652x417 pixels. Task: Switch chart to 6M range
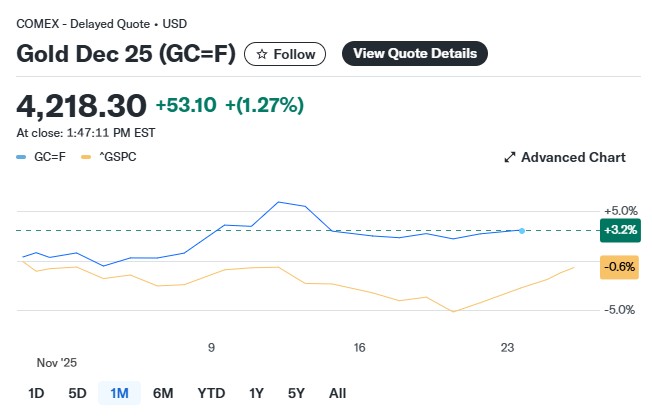(x=163, y=393)
